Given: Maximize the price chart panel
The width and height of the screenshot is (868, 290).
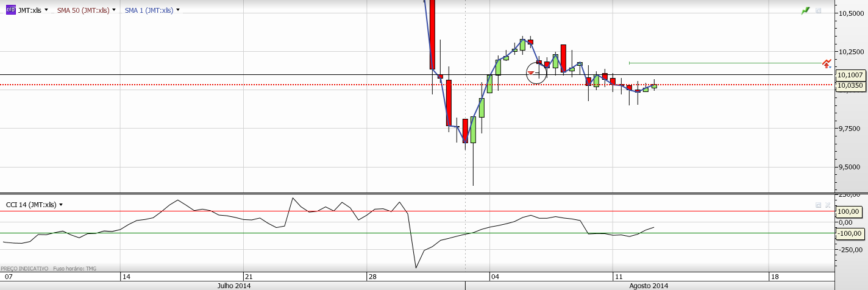Looking at the screenshot, I should point(818,10).
